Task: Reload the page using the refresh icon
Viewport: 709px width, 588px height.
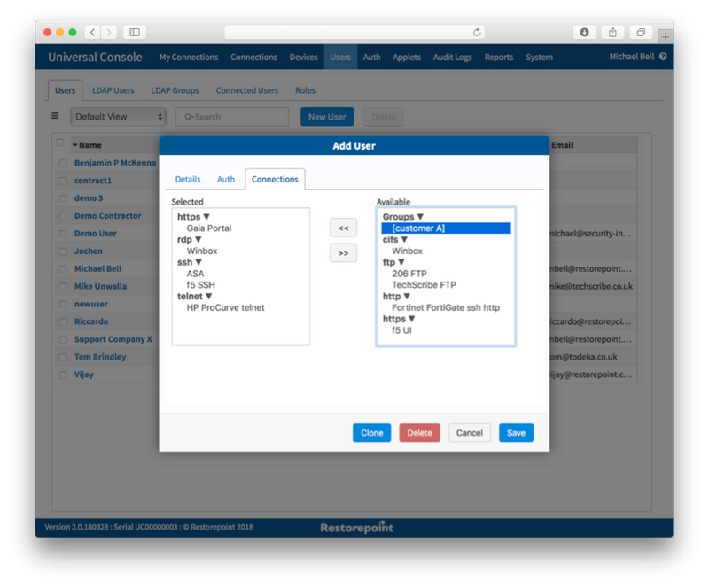Action: [x=477, y=32]
